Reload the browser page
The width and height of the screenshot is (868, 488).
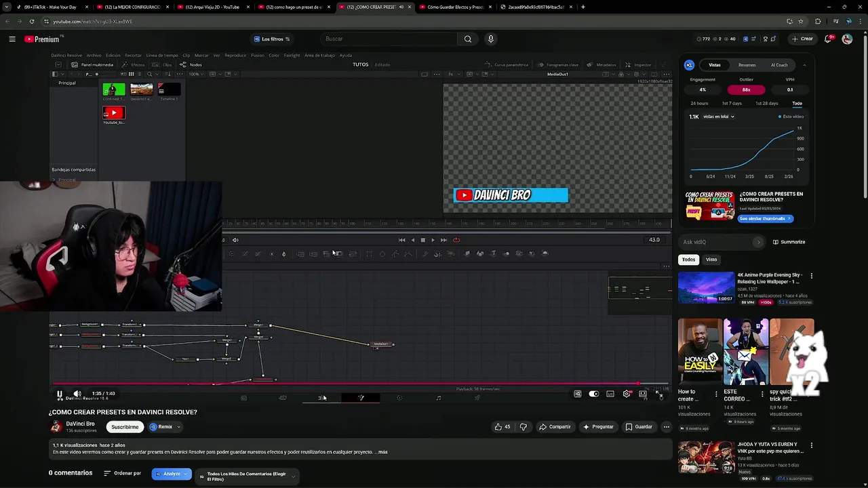click(x=32, y=21)
